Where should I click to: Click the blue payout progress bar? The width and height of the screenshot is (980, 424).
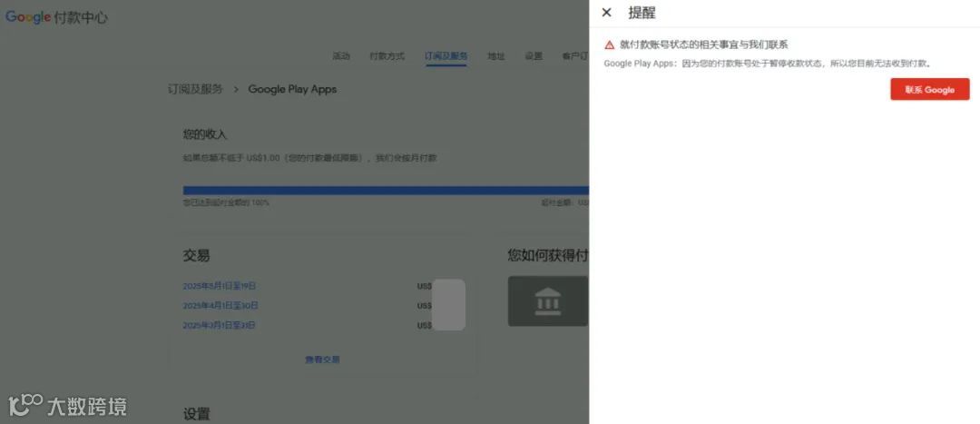[x=386, y=190]
